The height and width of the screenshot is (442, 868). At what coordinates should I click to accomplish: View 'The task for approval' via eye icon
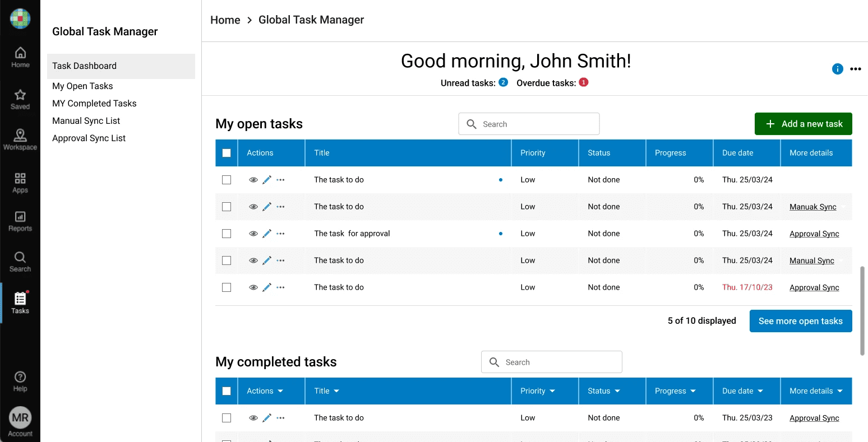point(253,234)
